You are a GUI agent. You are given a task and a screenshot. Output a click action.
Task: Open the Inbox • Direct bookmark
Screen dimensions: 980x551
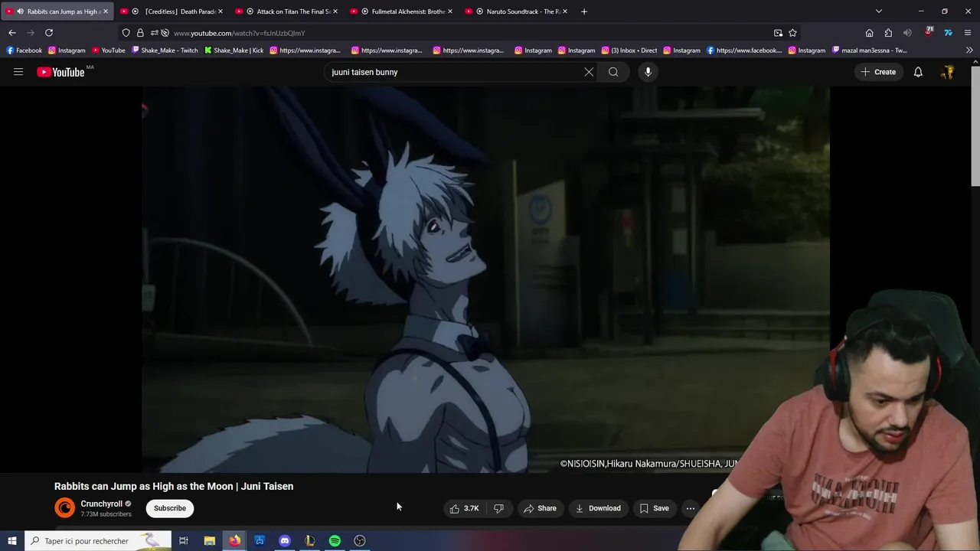629,51
